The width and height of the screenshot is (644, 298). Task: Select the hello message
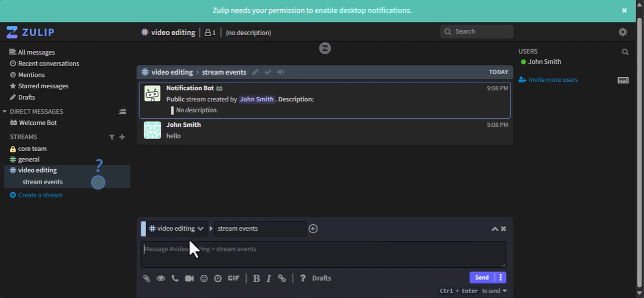click(173, 136)
